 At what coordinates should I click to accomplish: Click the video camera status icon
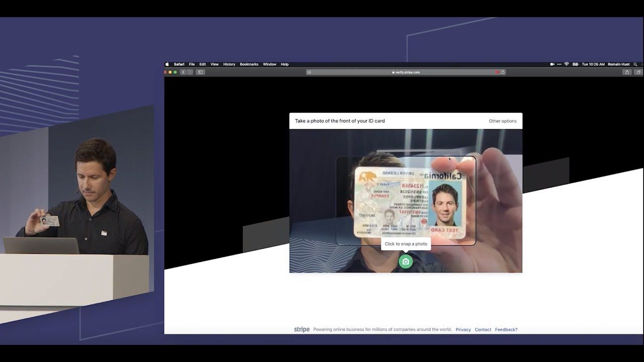click(552, 64)
